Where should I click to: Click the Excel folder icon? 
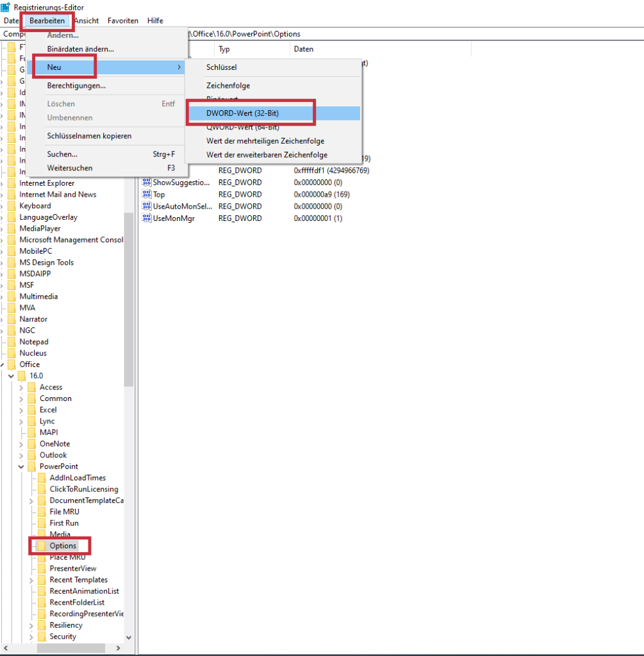(x=32, y=410)
